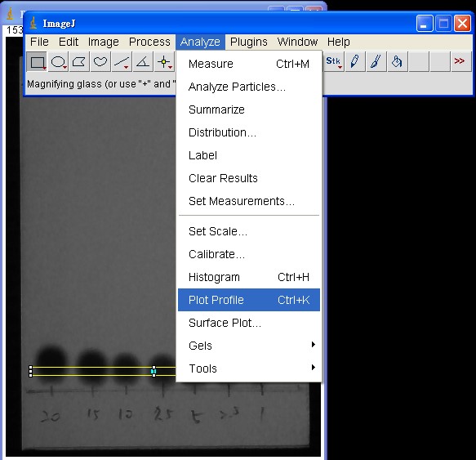Select the Rectangle selection tool

(37, 62)
